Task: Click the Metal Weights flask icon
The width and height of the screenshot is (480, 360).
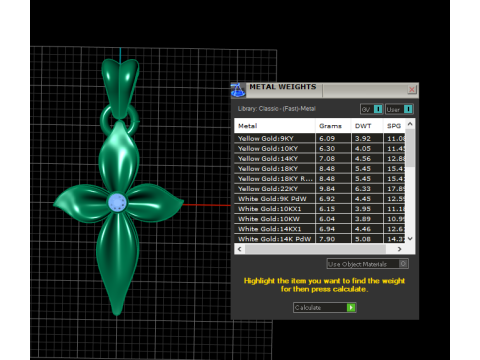Action: coord(238,90)
